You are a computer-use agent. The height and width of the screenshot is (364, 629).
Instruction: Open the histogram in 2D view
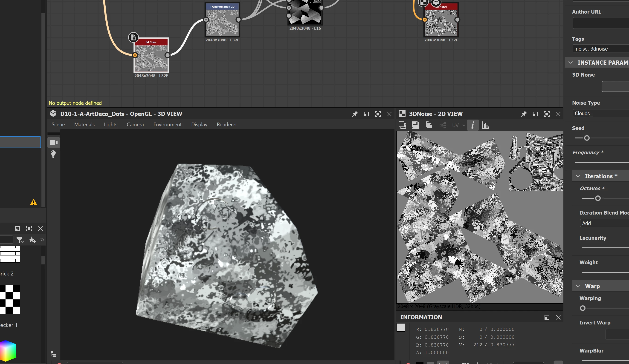485,125
